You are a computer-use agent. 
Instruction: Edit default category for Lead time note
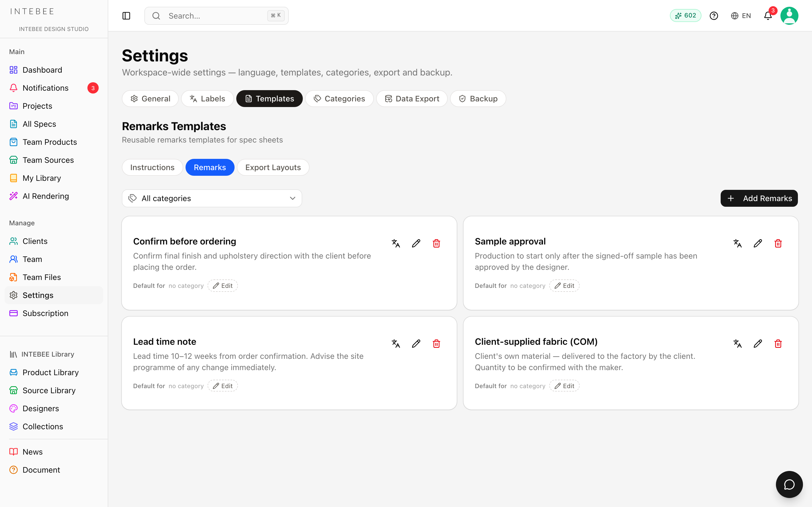(223, 386)
